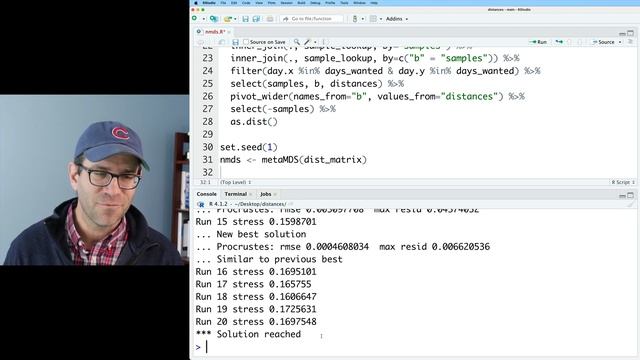This screenshot has height=360, width=640.
Task: Open the panes layout dropdown arrow
Action: tap(381, 19)
